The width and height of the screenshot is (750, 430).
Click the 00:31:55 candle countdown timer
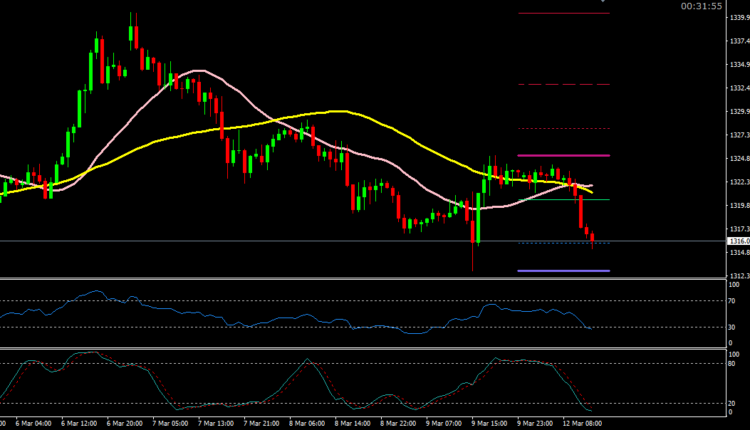[700, 6]
